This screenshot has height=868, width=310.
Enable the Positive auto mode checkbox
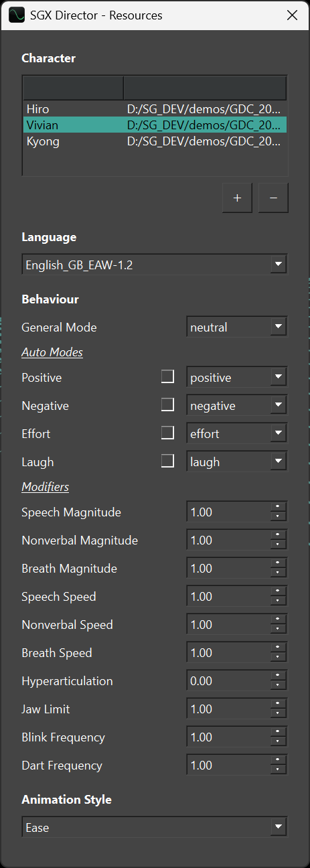coord(167,377)
